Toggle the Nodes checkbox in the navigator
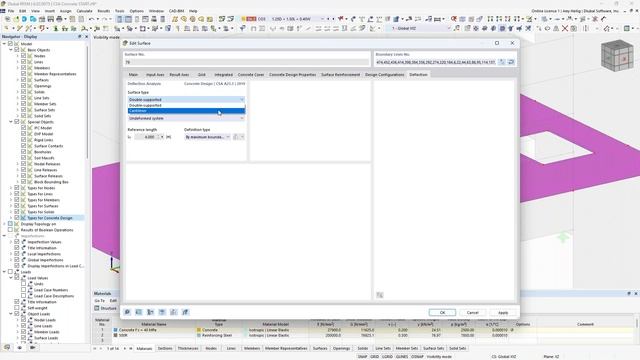 coord(24,56)
